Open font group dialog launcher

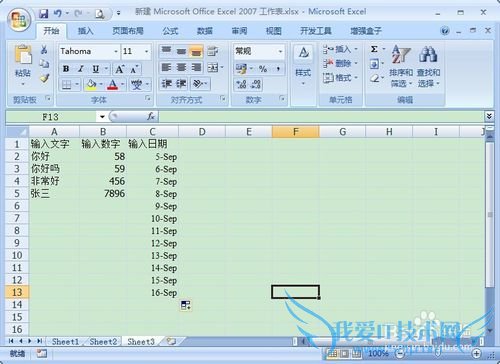(x=148, y=98)
